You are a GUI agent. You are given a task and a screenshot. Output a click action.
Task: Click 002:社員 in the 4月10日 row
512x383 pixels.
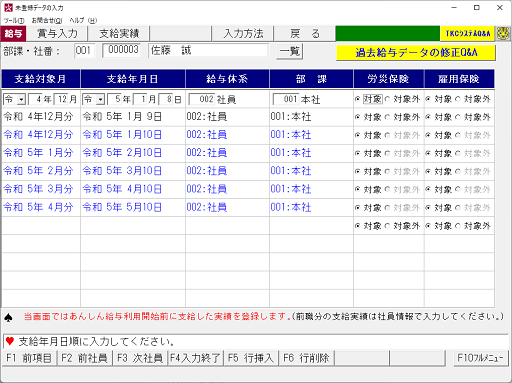click(207, 189)
